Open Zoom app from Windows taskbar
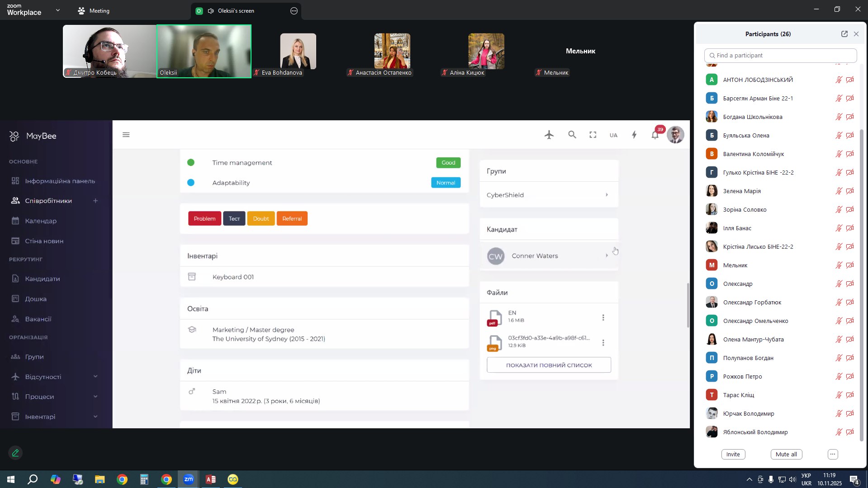The image size is (868, 488). point(189,479)
